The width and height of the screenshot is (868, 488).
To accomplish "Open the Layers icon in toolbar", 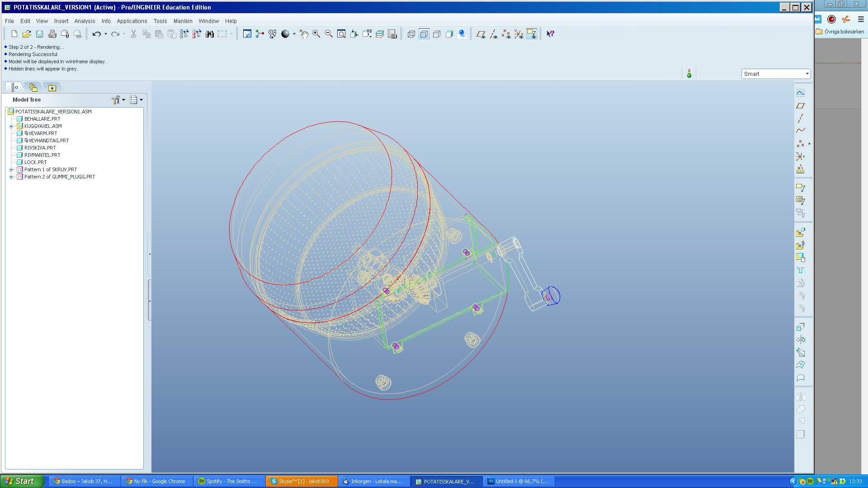I will tap(380, 34).
